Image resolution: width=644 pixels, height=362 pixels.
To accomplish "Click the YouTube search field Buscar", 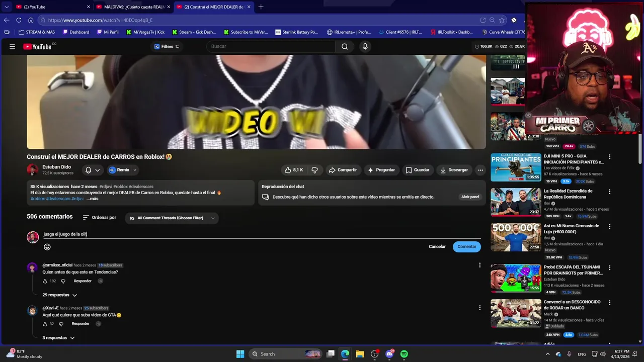I will pyautogui.click(x=271, y=46).
